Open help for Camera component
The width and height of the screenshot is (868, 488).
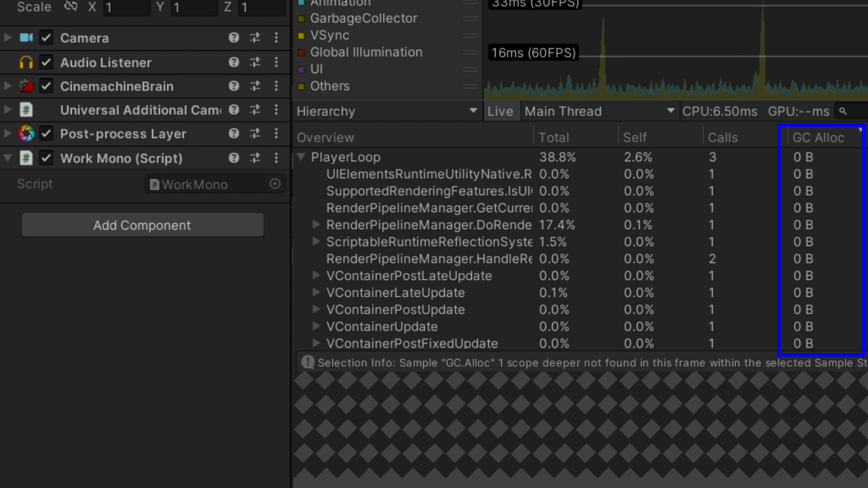coord(234,38)
